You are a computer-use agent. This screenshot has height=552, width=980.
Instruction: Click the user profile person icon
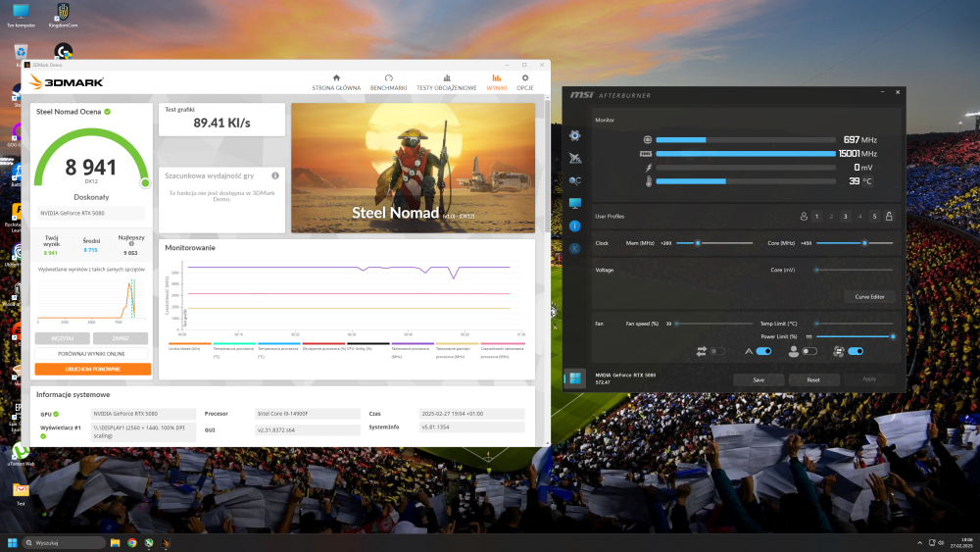tap(804, 217)
